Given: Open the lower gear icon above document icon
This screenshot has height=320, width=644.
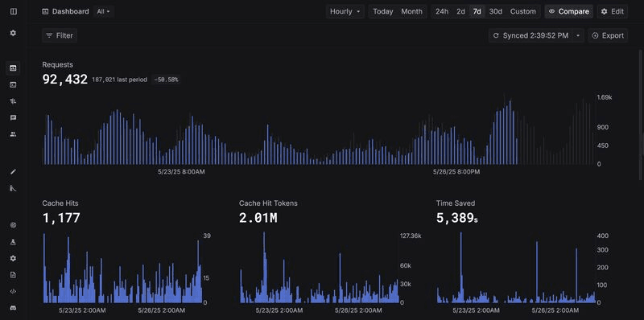Looking at the screenshot, I should click(13, 258).
